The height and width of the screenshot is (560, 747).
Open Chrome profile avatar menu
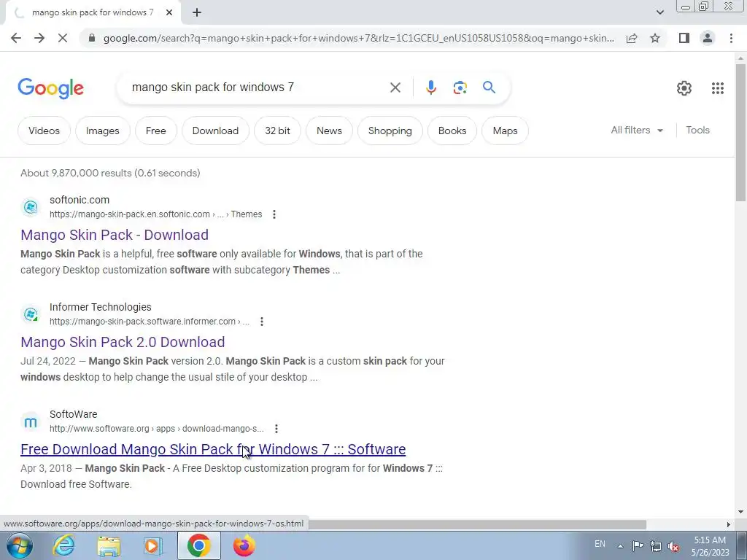[x=708, y=38]
